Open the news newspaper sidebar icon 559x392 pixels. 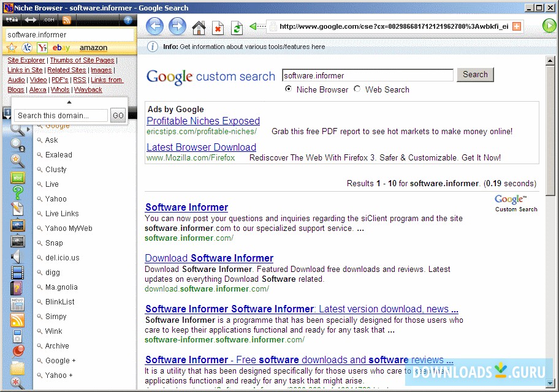17,304
